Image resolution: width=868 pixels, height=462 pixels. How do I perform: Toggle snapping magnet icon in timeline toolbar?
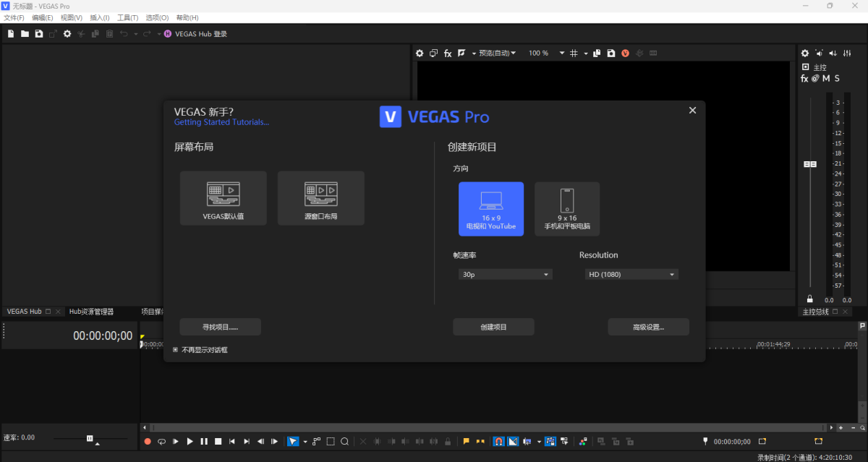click(x=498, y=441)
